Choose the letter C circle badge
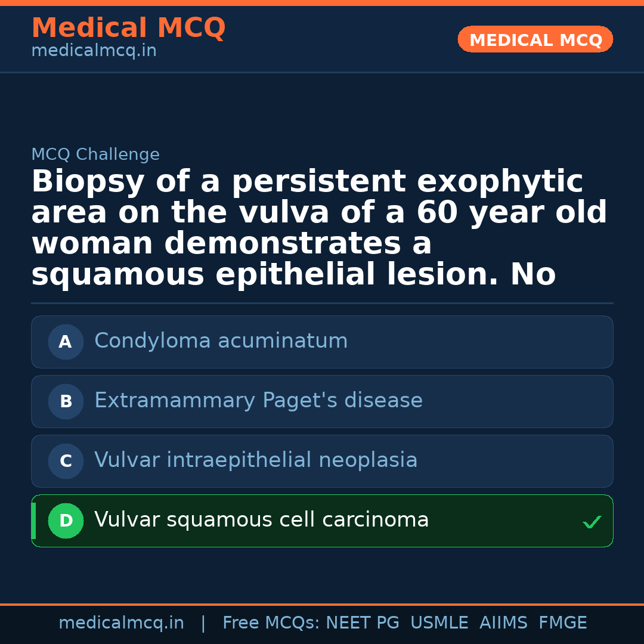The height and width of the screenshot is (644, 644). 66,461
